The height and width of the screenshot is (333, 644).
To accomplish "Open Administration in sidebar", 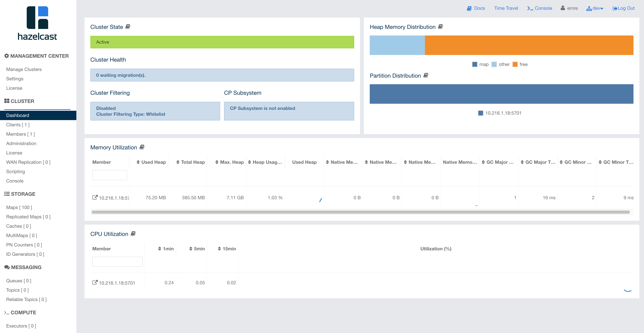I will pos(21,143).
